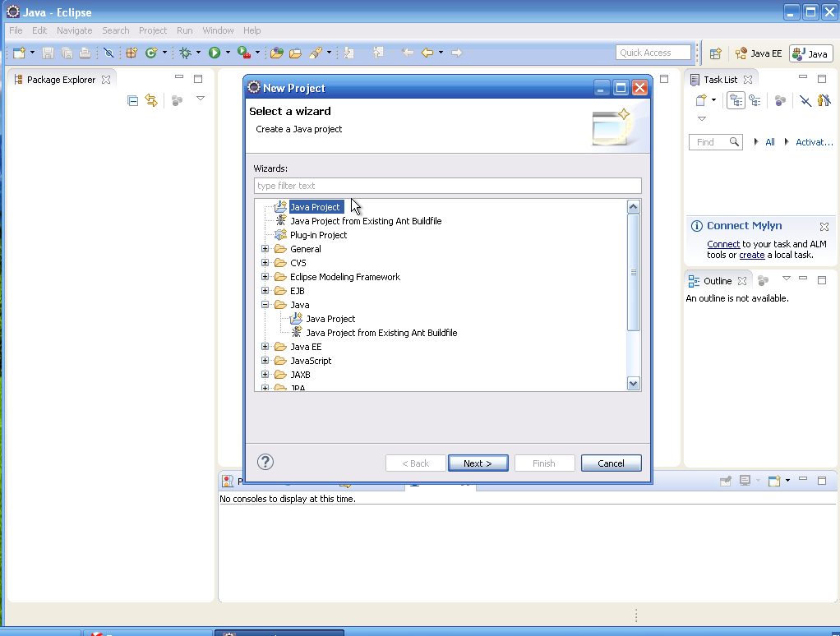Open the Window menu
The height and width of the screenshot is (636, 840).
pyautogui.click(x=218, y=30)
